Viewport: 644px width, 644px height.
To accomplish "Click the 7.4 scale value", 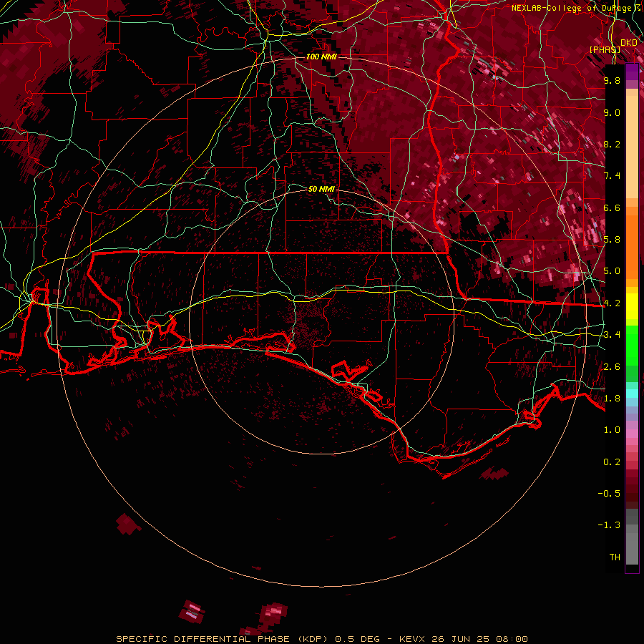I will [x=612, y=176].
